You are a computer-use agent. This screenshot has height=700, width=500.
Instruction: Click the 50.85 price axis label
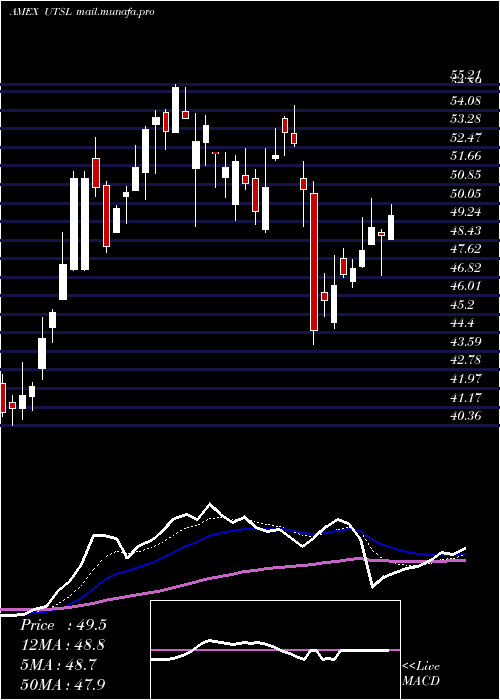click(466, 175)
